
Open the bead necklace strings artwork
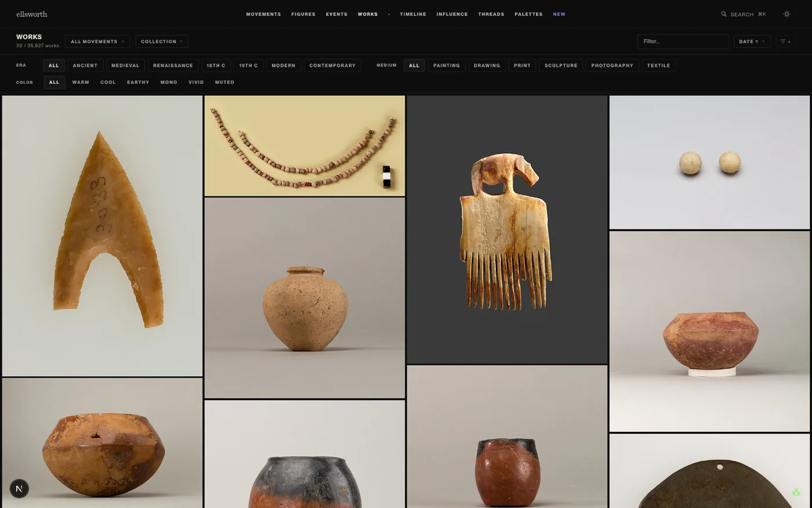(x=304, y=146)
